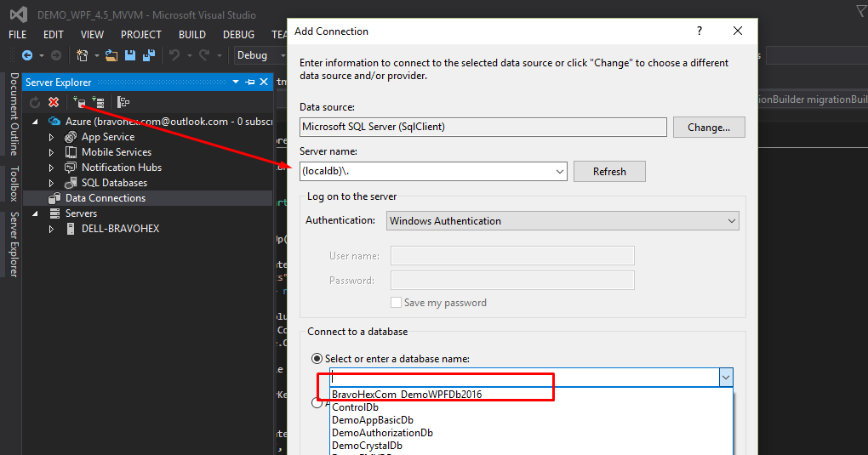Open the New Project dropdown arrow
Viewport: 868px width, 455px height.
tap(96, 55)
